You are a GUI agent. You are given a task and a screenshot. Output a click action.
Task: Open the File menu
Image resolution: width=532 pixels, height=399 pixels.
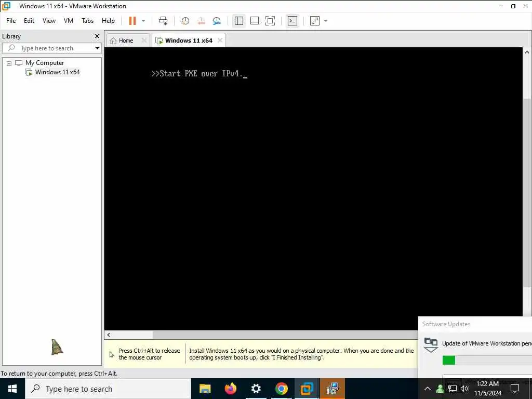click(11, 21)
